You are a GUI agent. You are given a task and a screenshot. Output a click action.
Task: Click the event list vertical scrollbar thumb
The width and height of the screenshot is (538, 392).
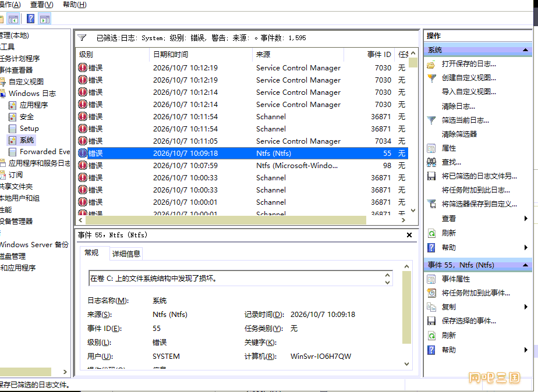click(413, 63)
